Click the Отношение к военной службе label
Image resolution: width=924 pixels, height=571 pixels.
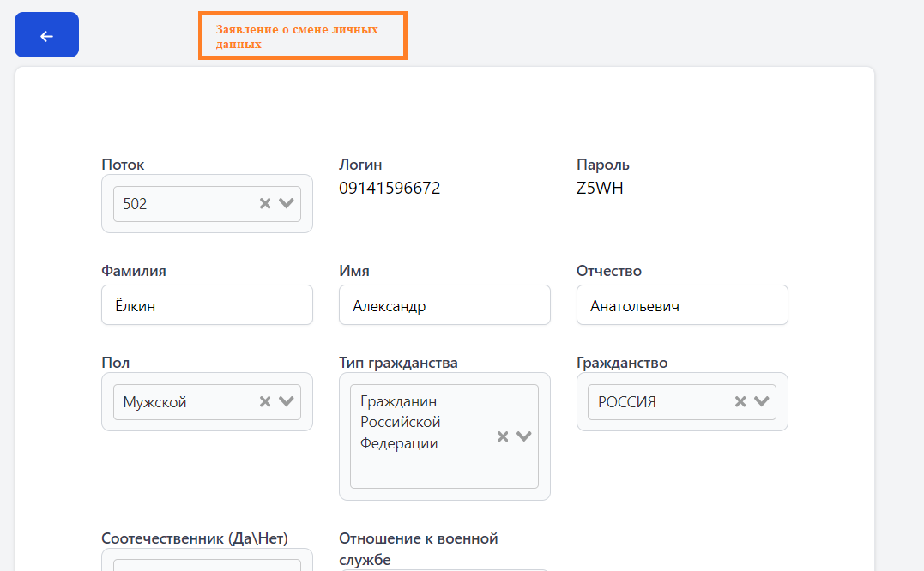418,549
